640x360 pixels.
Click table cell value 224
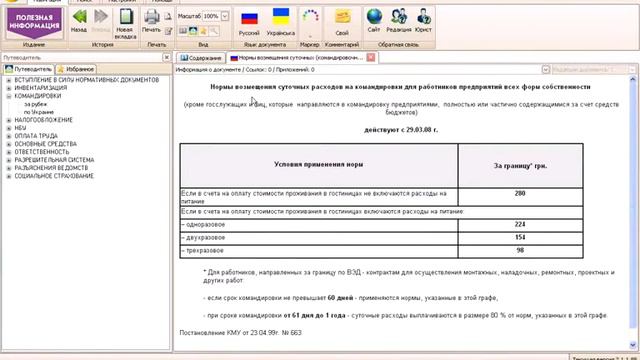pos(520,224)
